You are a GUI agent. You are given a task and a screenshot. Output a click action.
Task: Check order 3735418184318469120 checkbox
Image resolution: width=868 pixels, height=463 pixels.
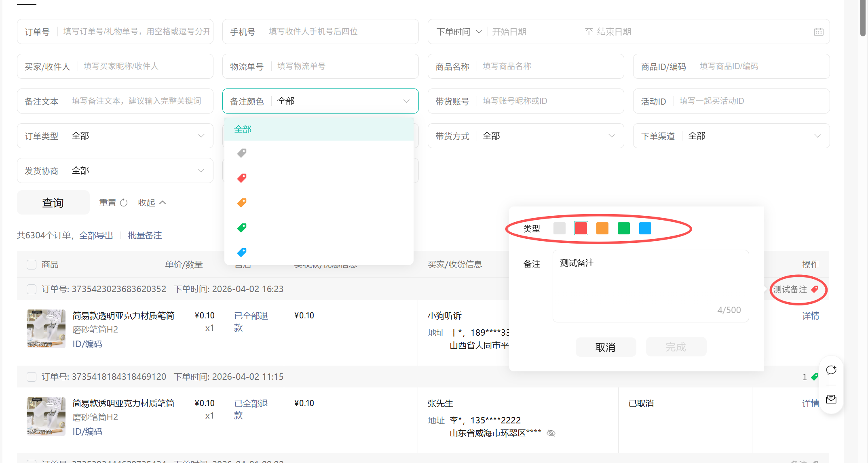32,377
